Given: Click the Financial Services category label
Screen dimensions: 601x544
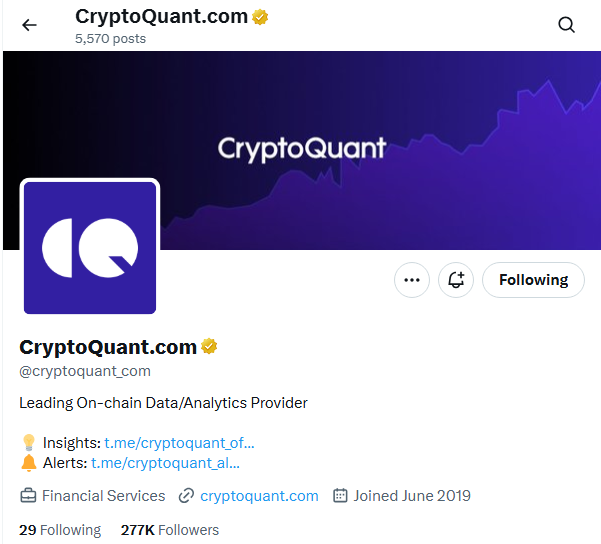Looking at the screenshot, I should (x=103, y=496).
